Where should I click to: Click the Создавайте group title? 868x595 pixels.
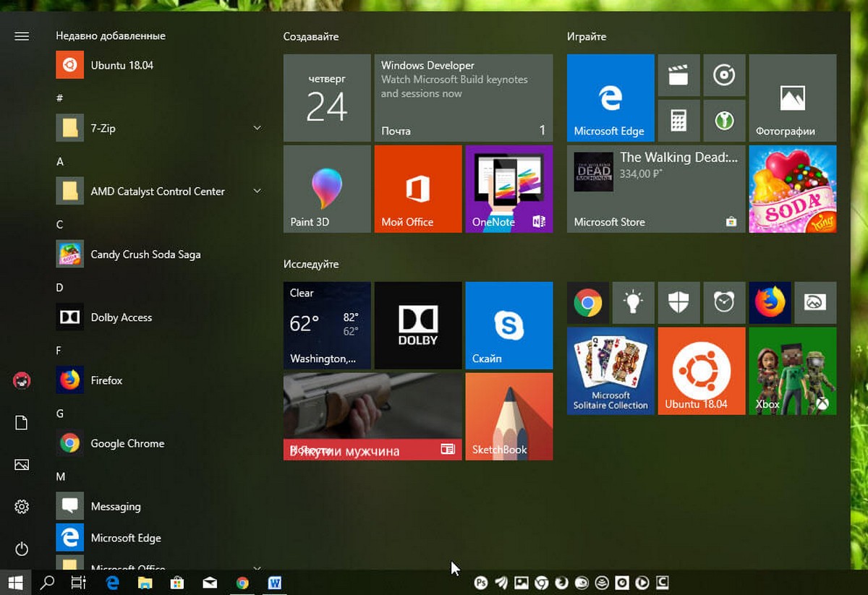[x=311, y=36]
